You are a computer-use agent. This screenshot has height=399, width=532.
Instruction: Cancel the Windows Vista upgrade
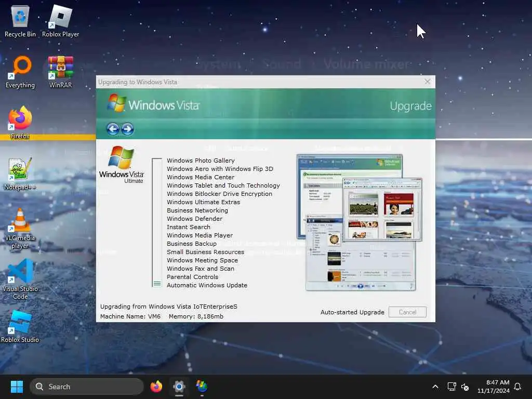click(x=407, y=312)
